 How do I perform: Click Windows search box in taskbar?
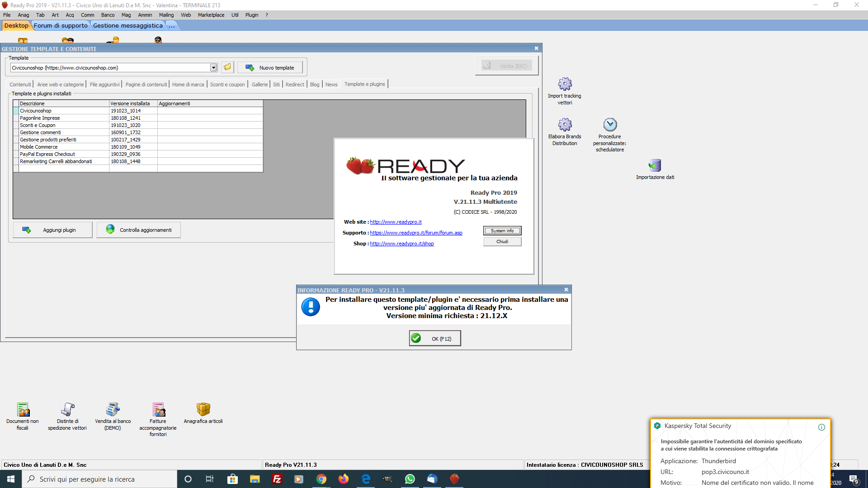point(99,479)
